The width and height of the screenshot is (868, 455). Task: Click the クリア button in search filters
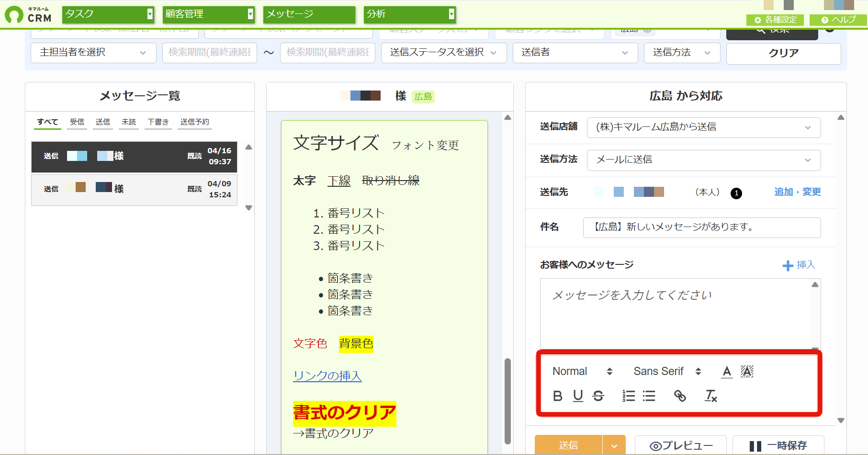tap(783, 53)
